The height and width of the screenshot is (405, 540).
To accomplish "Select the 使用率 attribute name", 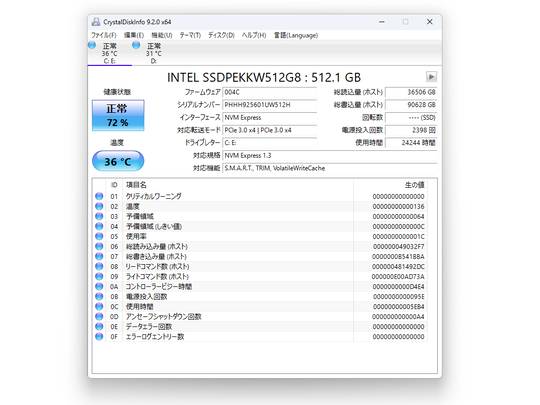I will (x=136, y=236).
